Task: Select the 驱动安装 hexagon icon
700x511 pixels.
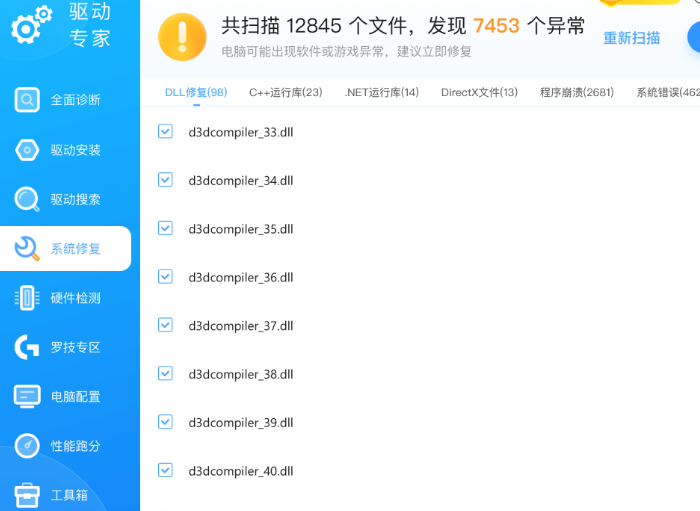Action: pyautogui.click(x=27, y=150)
